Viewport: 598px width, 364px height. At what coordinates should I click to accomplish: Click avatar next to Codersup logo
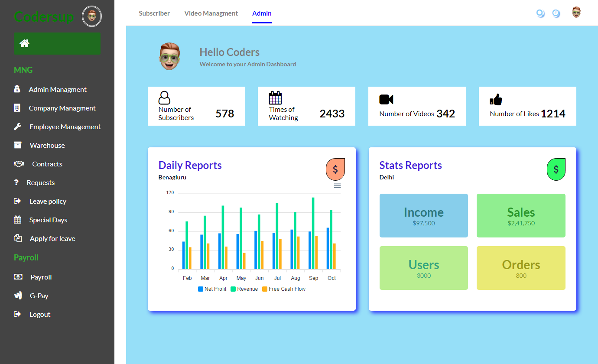tap(92, 16)
